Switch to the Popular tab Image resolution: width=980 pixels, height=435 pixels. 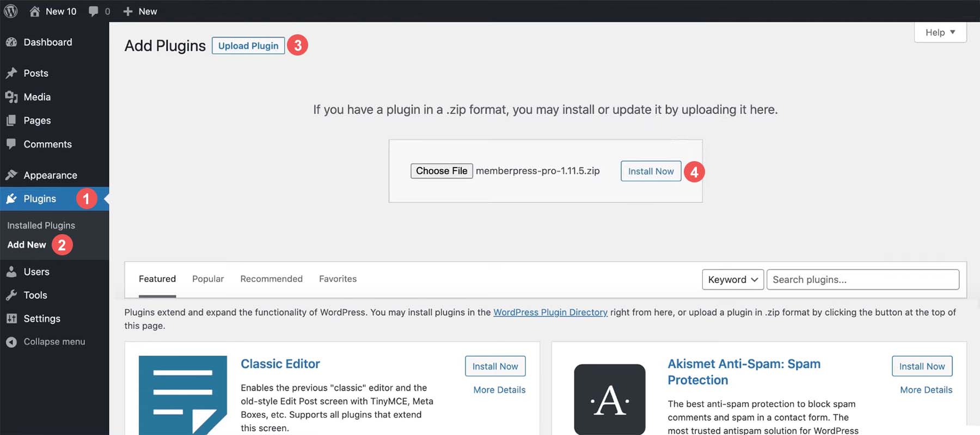208,279
